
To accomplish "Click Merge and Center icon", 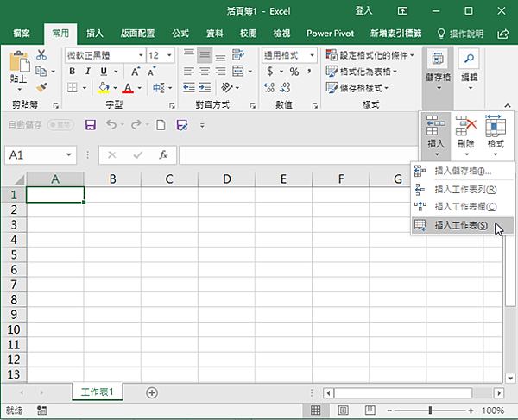I will click(238, 71).
